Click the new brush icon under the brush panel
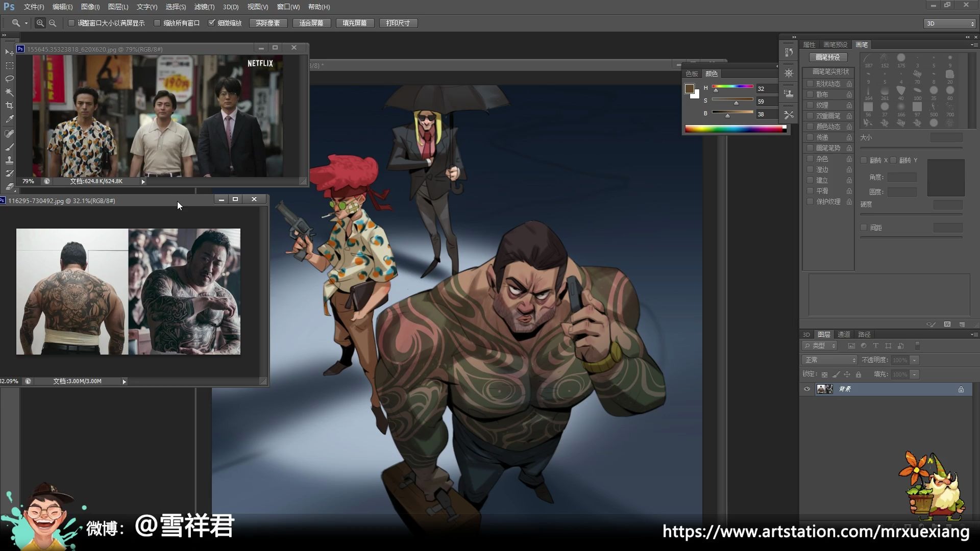 (x=962, y=324)
